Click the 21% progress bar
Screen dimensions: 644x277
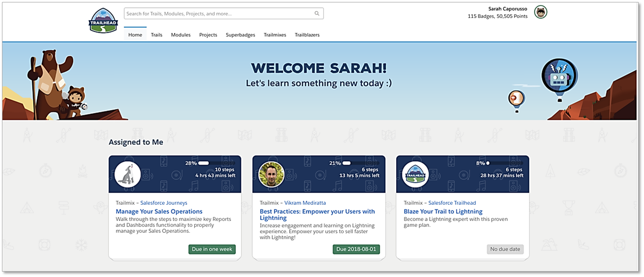(x=360, y=163)
